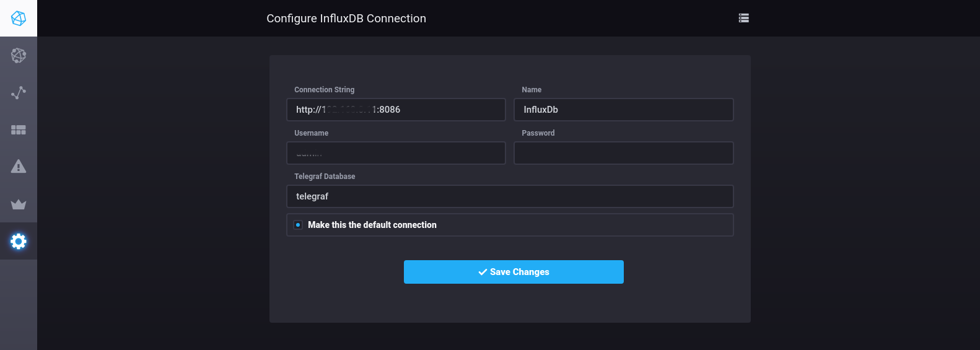The height and width of the screenshot is (350, 980).
Task: Click the Password field label
Action: (538, 133)
